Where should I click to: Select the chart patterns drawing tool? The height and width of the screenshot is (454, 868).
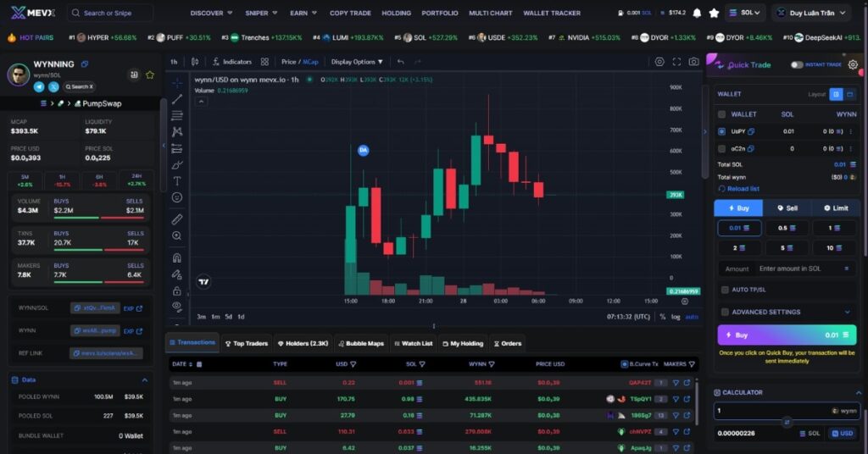coord(177,131)
